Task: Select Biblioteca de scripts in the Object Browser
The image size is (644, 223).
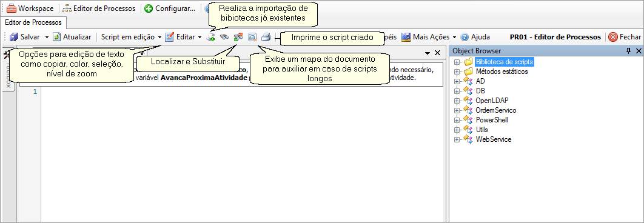Action: coord(505,62)
